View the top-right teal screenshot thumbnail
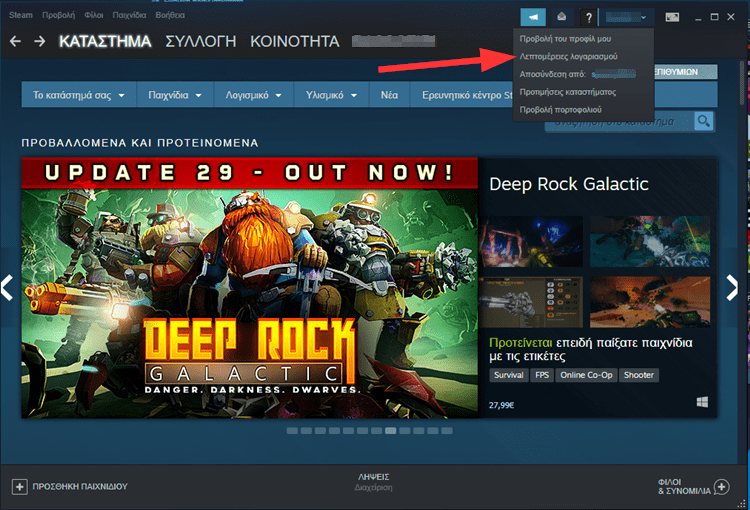The width and height of the screenshot is (750, 510). coord(650,241)
